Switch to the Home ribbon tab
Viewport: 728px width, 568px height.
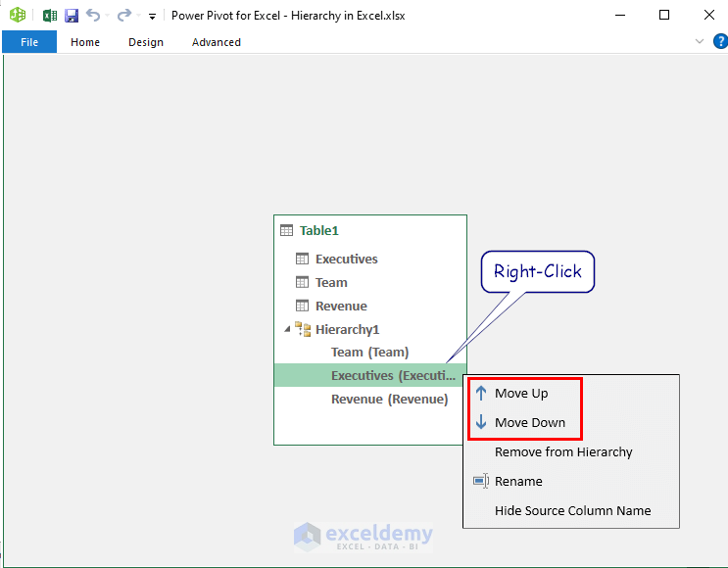85,42
